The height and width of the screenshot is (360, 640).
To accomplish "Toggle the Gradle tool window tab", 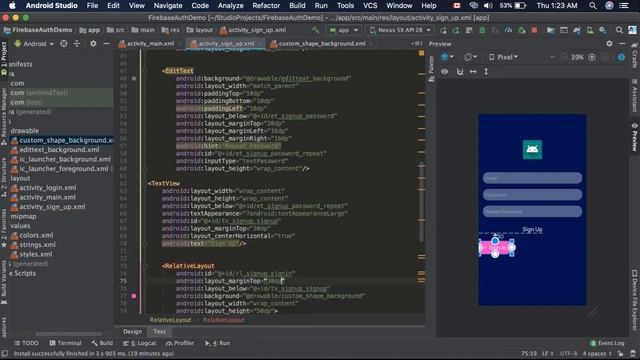I will (x=635, y=55).
